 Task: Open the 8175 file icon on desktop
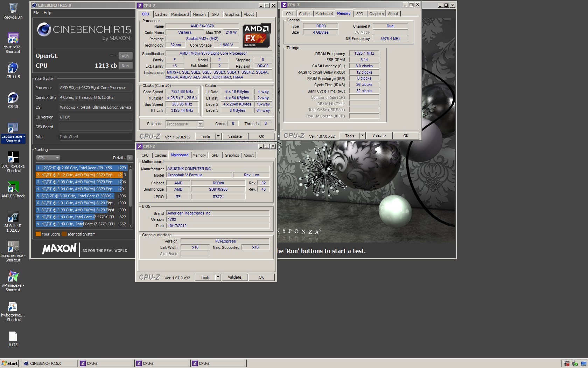click(13, 339)
